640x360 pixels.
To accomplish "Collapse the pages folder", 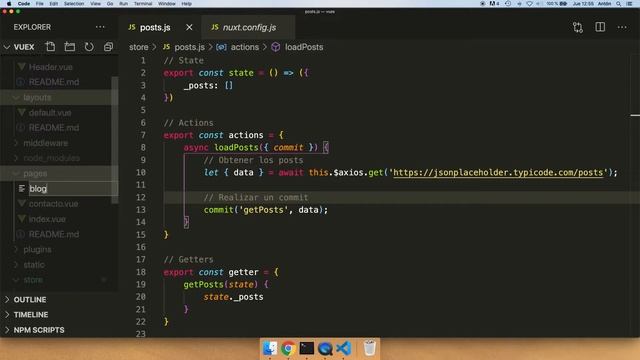I will (x=16, y=173).
